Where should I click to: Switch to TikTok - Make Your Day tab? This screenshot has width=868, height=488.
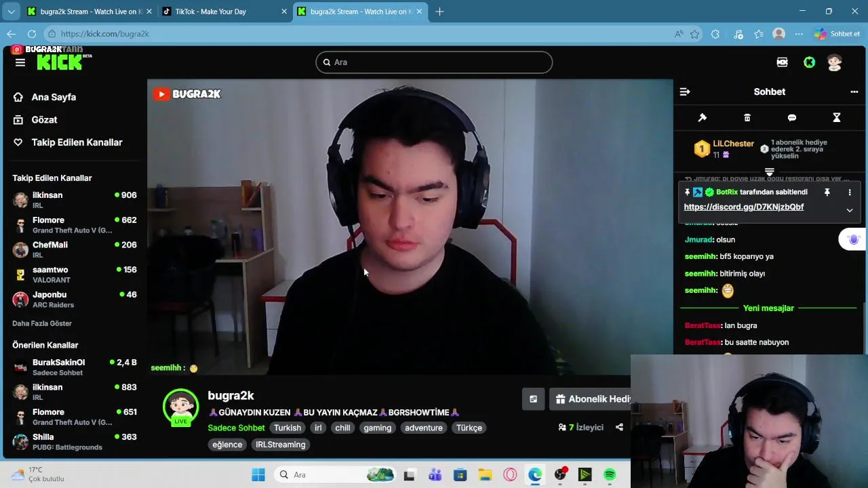pos(211,12)
